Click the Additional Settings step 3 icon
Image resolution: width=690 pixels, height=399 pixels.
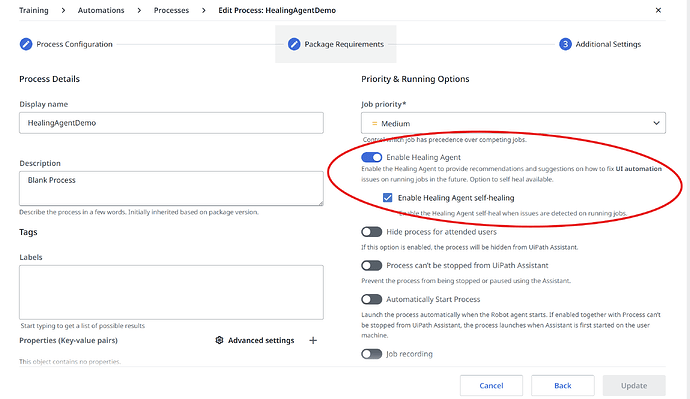[x=565, y=44]
